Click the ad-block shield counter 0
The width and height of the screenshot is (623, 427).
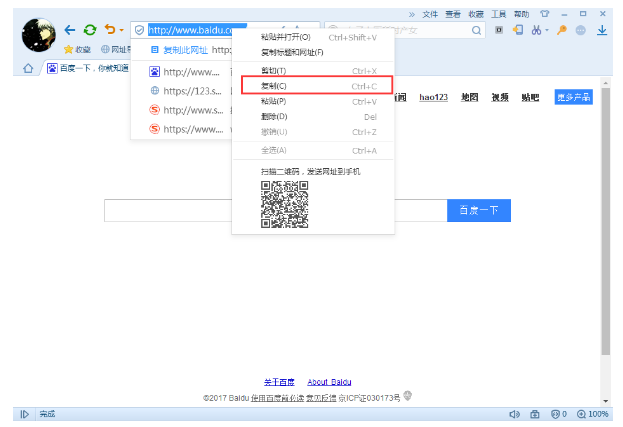coord(559,414)
